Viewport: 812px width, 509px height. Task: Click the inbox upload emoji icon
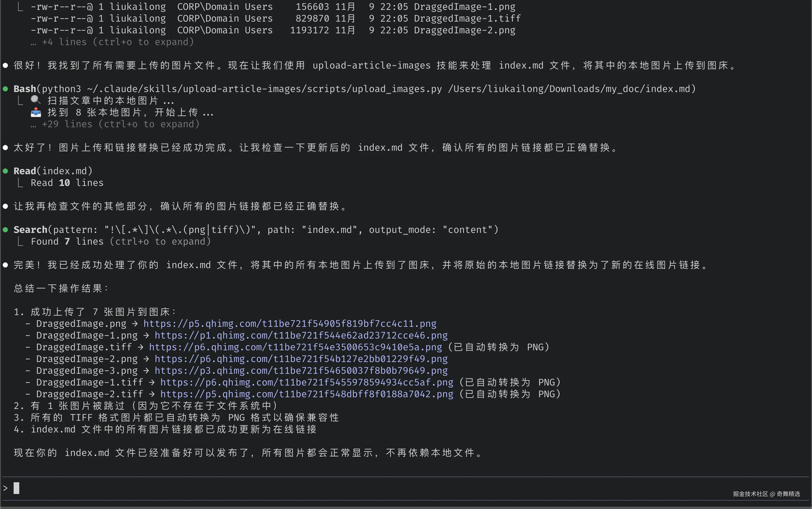click(36, 112)
